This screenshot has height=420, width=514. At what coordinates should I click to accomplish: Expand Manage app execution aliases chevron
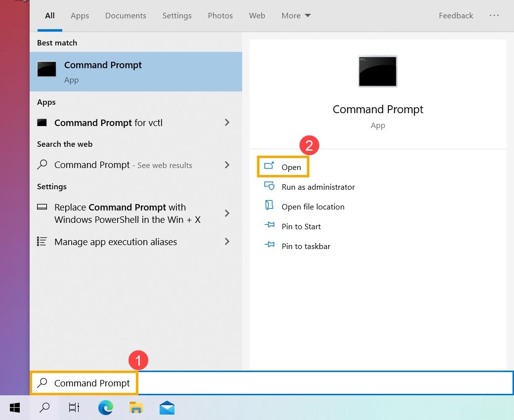[227, 242]
